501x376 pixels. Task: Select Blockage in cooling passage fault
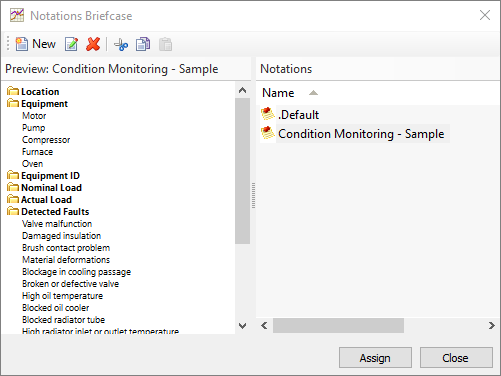click(x=76, y=272)
